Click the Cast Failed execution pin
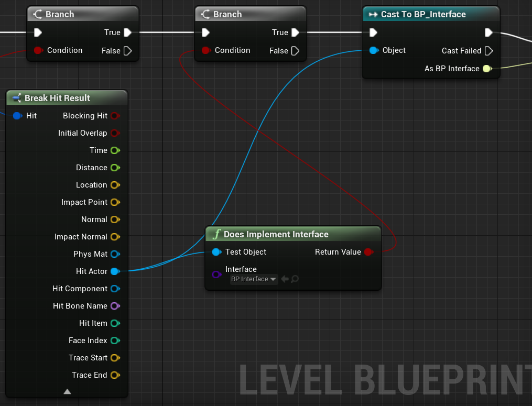532x406 pixels. pos(488,51)
